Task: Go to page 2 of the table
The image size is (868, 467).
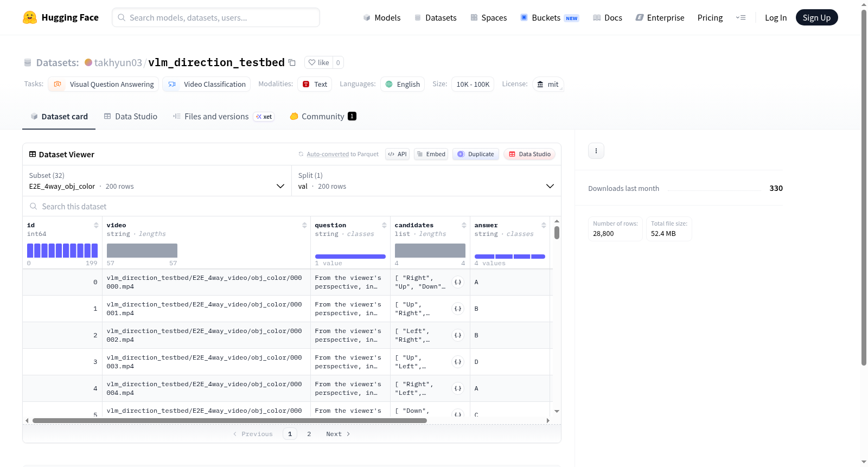Action: [x=309, y=434]
